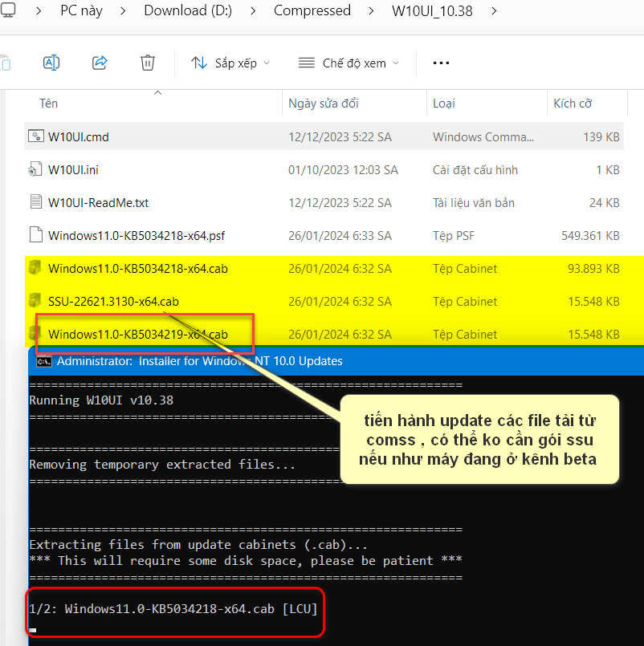This screenshot has height=646, width=644.
Task: Click the Tệp PSF type cell
Action: [454, 236]
